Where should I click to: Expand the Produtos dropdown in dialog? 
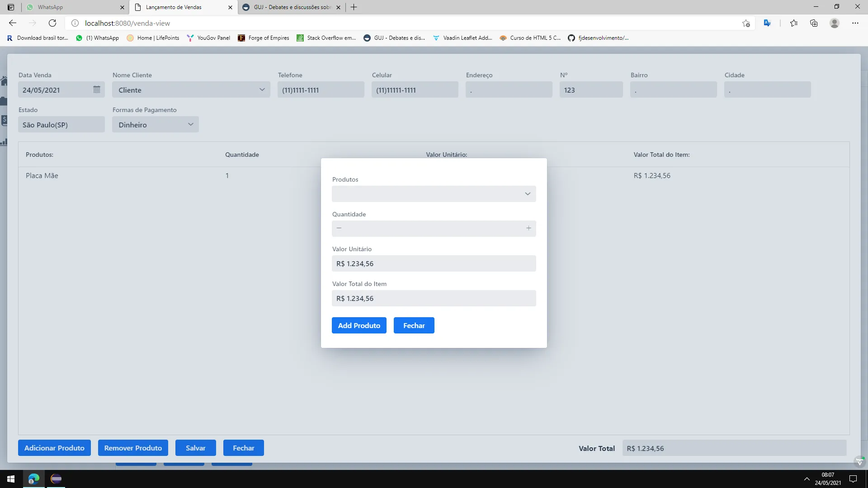(x=527, y=194)
